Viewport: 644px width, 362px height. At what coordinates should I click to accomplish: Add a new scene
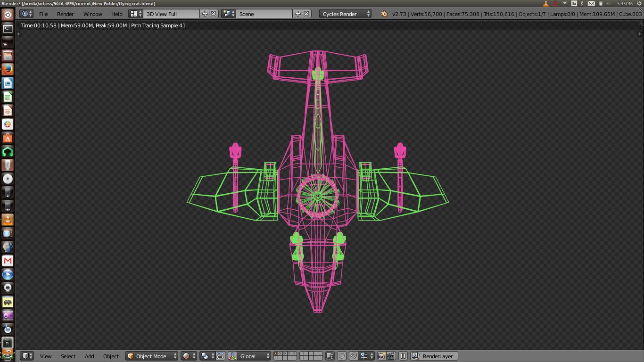[297, 14]
